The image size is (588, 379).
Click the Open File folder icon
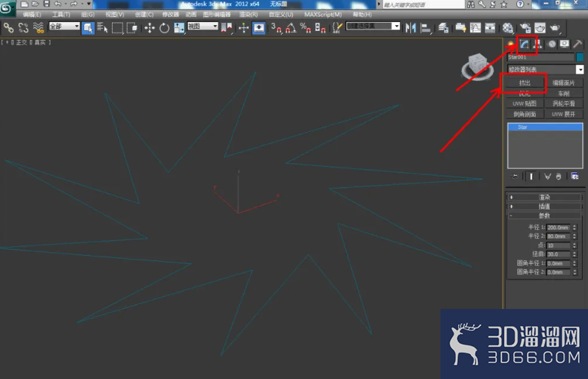[x=35, y=4]
